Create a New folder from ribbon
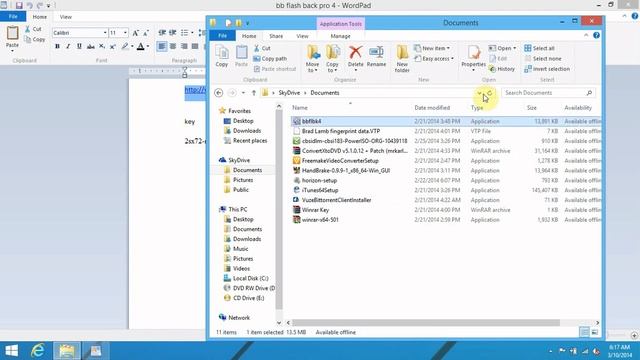The image size is (640, 360). tap(402, 59)
